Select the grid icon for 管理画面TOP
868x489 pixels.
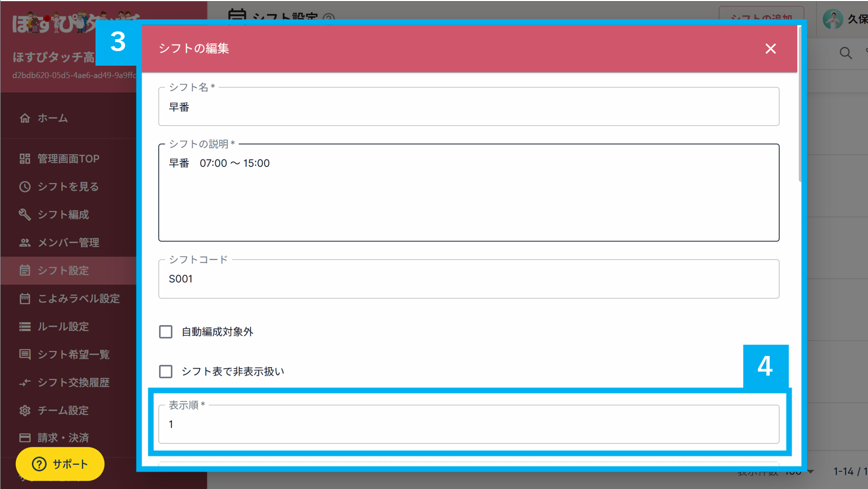(25, 158)
